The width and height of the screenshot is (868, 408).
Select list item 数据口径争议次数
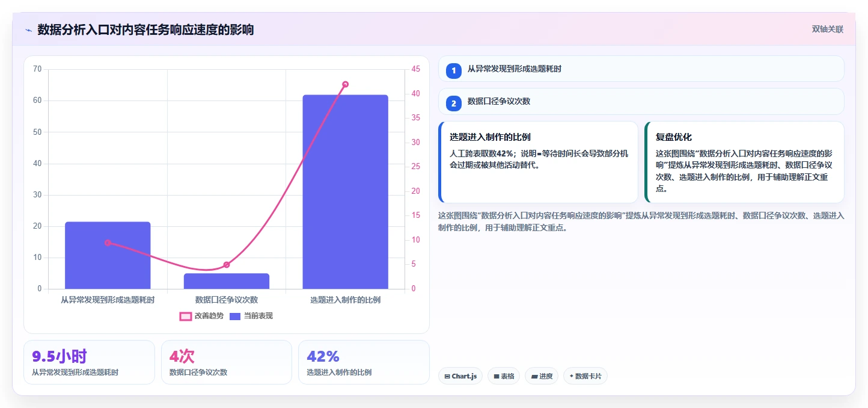(x=641, y=102)
